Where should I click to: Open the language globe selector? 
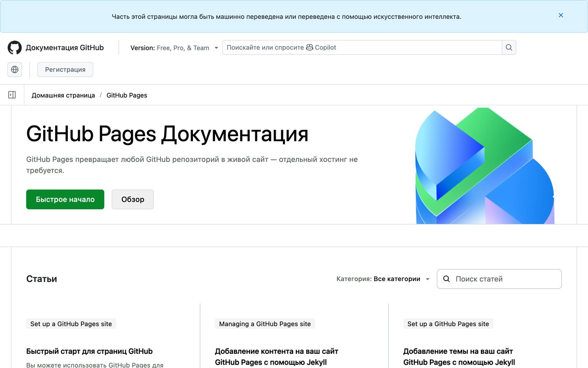coord(15,69)
